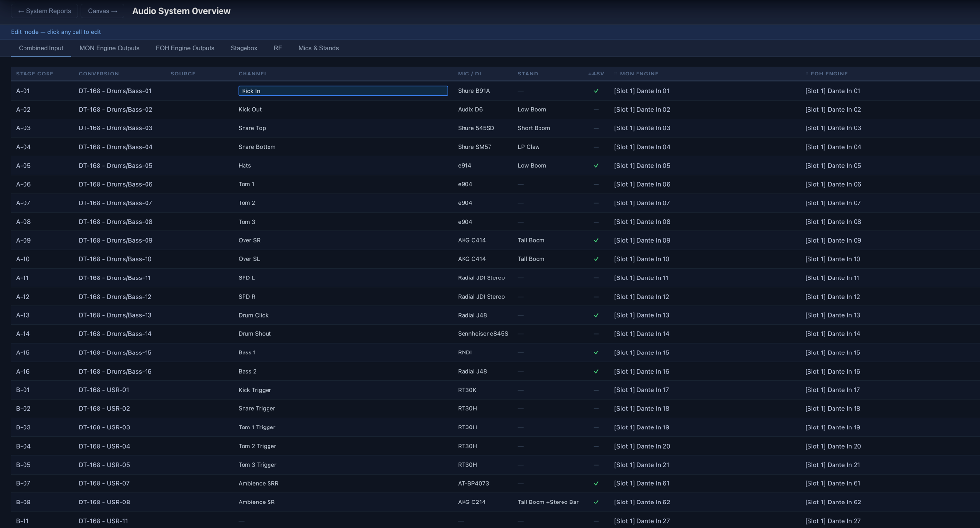Edit the SPD L channel cell
This screenshot has width=980, height=528.
246,278
